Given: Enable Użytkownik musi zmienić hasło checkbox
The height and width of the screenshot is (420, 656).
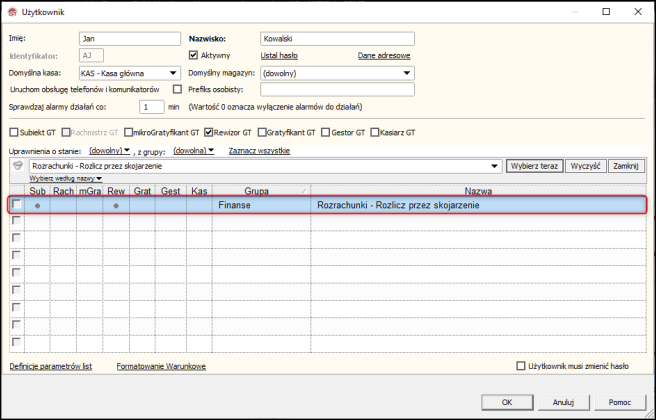Looking at the screenshot, I should click(521, 366).
